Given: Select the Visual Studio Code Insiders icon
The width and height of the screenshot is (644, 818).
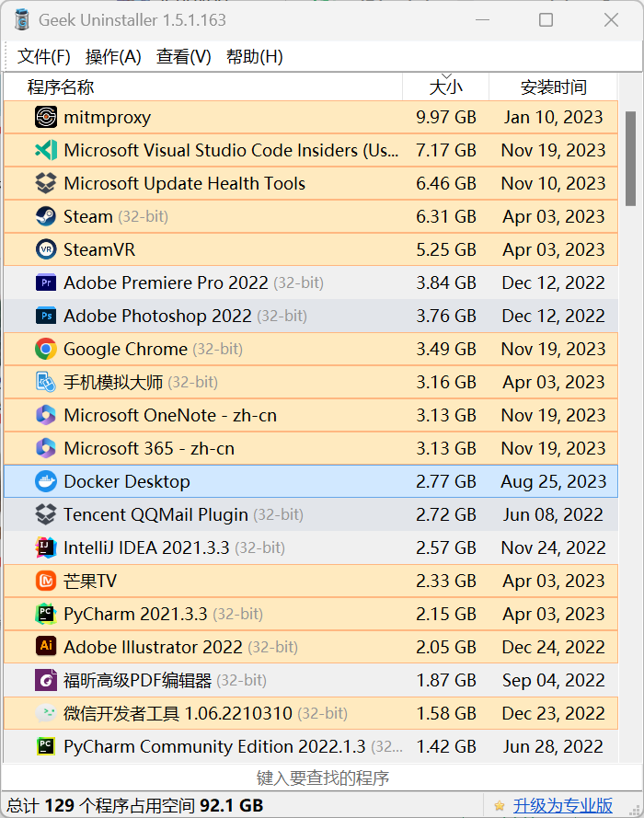Looking at the screenshot, I should tap(46, 150).
